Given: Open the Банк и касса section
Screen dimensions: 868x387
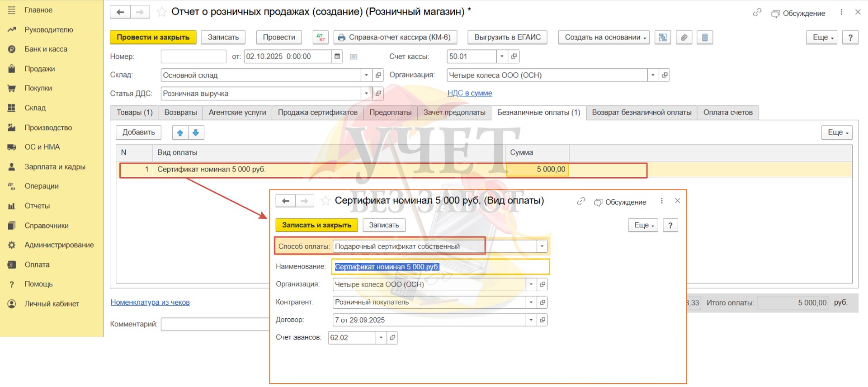Looking at the screenshot, I should coord(46,49).
